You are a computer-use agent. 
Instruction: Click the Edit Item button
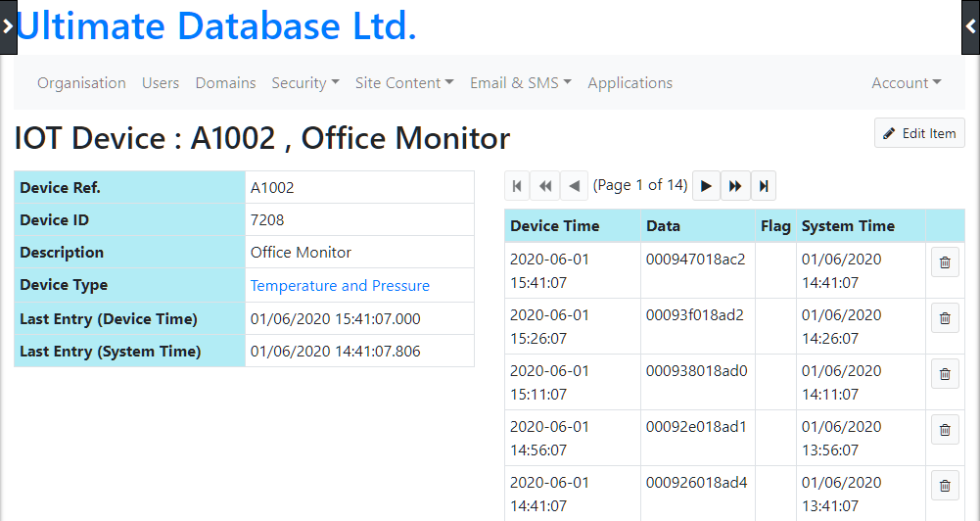pyautogui.click(x=919, y=133)
